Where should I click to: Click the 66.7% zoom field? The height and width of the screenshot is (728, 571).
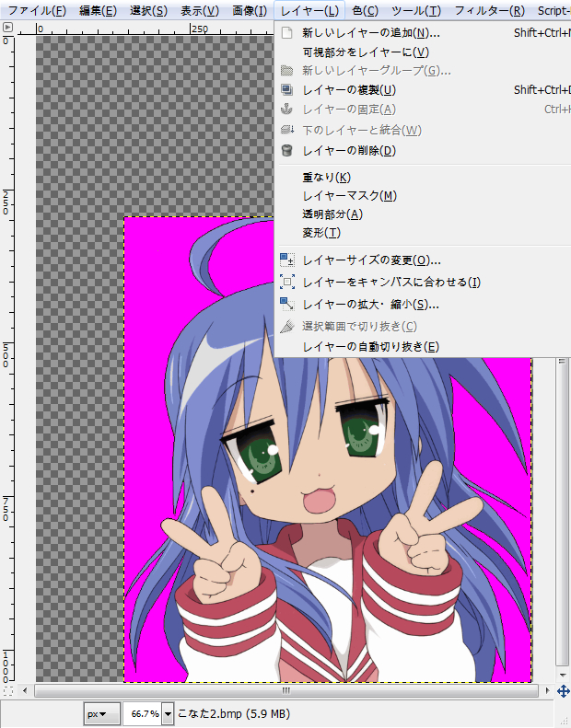pyautogui.click(x=142, y=713)
